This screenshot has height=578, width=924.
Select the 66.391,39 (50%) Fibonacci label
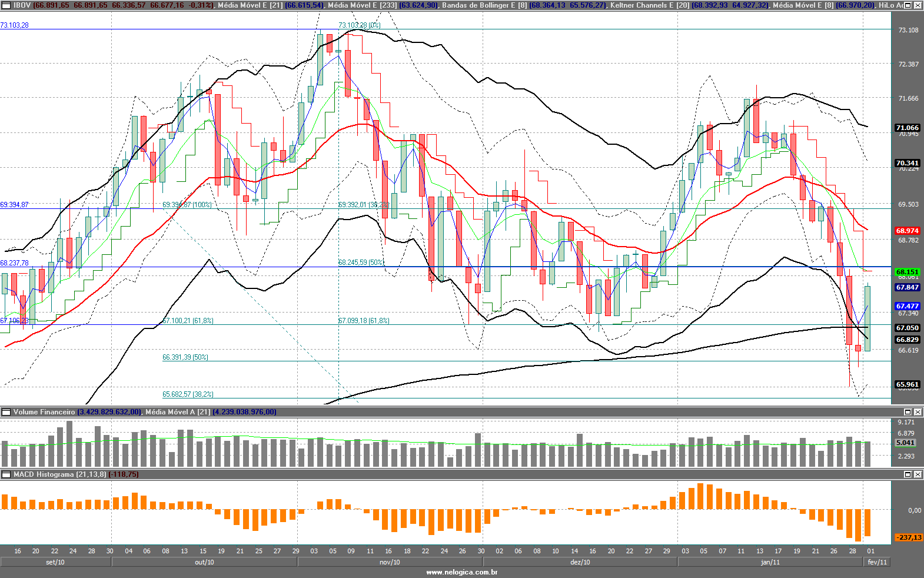[x=185, y=357]
